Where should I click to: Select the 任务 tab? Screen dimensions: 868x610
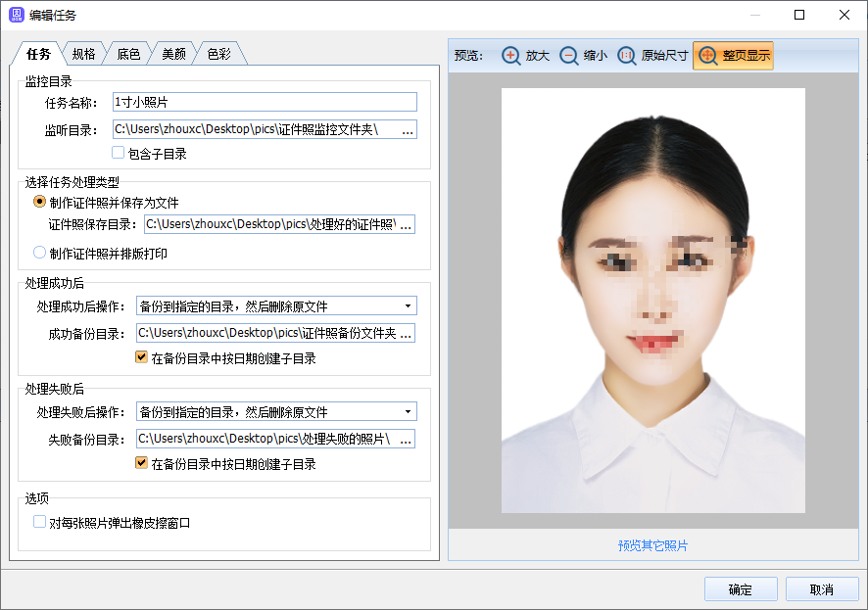38,53
